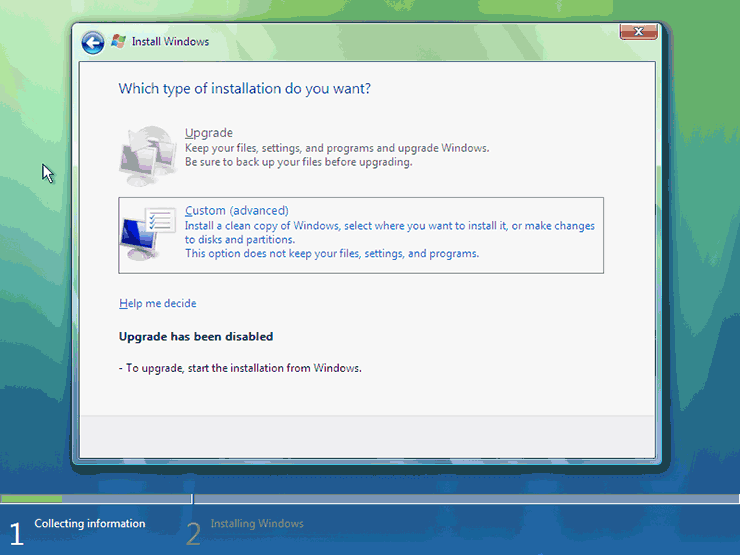Click the 'Collecting information' step label
This screenshot has width=740, height=555.
click(90, 523)
